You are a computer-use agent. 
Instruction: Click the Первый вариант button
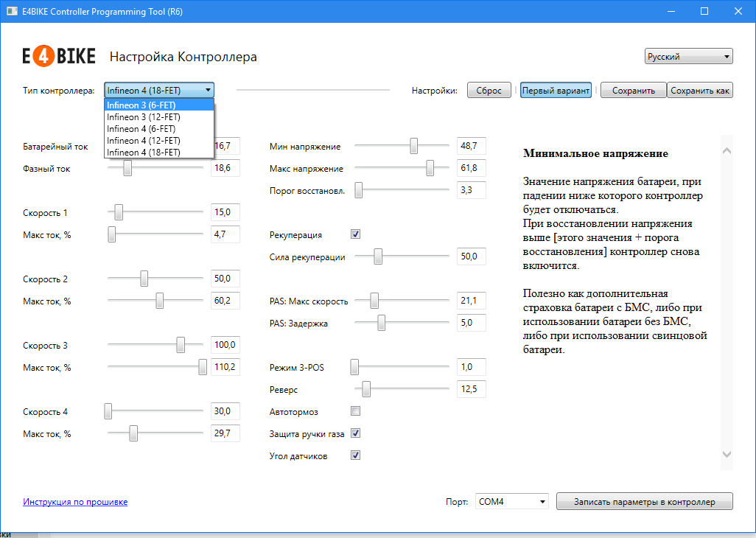pyautogui.click(x=556, y=90)
